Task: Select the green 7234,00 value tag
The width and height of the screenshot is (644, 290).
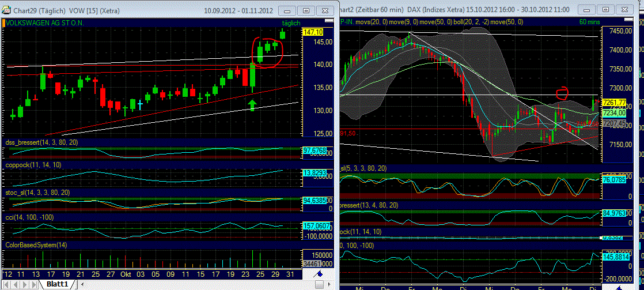Action: (613, 112)
